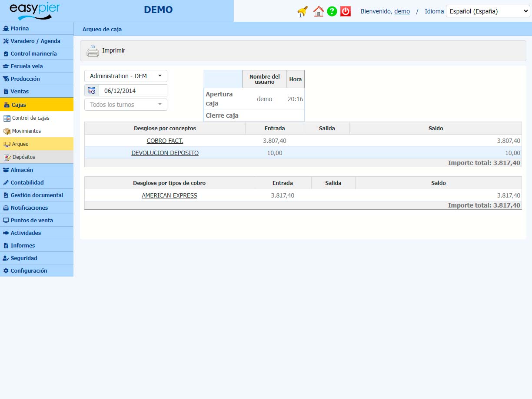Viewport: 532px width, 399px height.
Task: Open the Informes menu
Action: [x=37, y=246]
